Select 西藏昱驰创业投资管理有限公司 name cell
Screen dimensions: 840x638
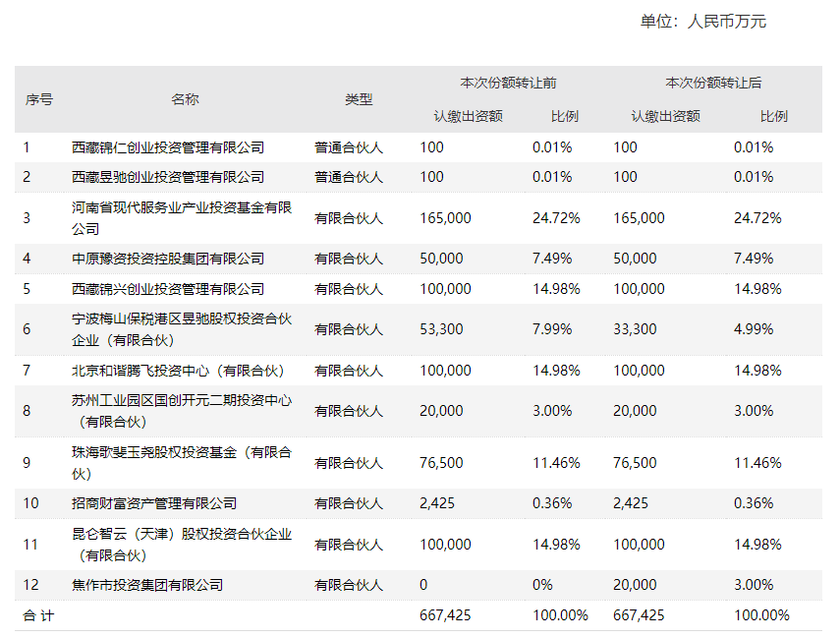168,177
